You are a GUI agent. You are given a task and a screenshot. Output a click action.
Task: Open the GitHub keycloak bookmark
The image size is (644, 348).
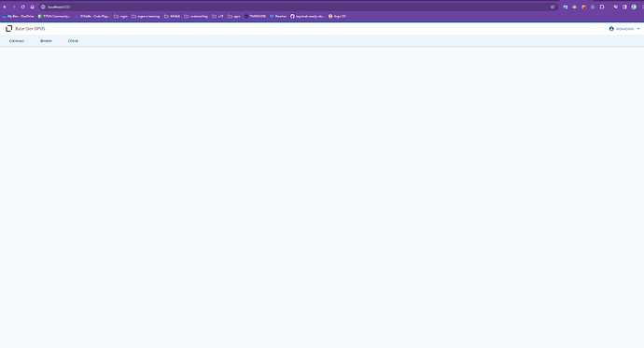[307, 17]
